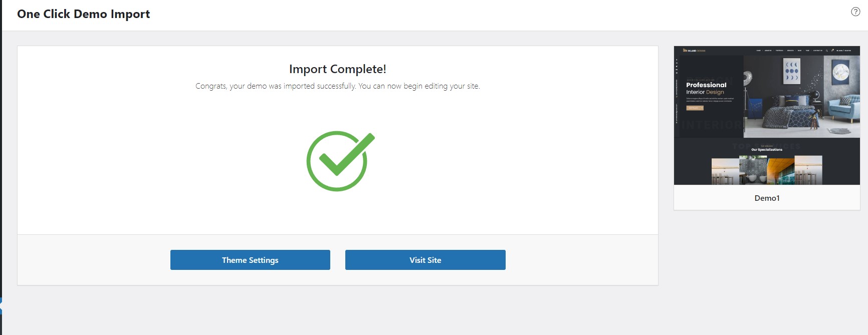Select Contact Us in preview navigation
The image size is (868, 335).
(817, 51)
